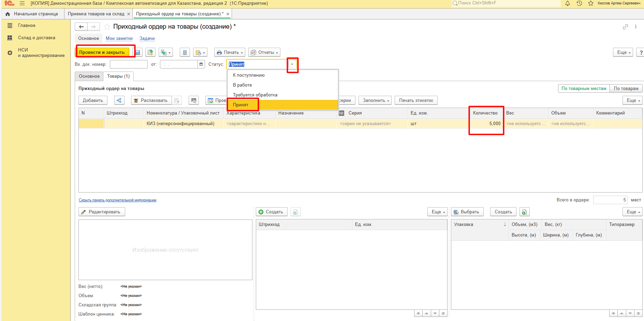
Task: Open the barcode search icon in goods toolbar
Action: pos(194,101)
